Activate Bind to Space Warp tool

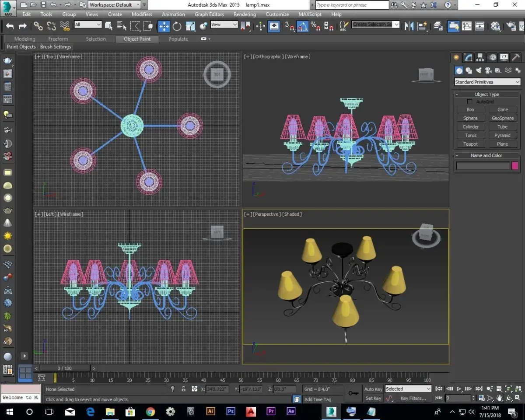[65, 26]
